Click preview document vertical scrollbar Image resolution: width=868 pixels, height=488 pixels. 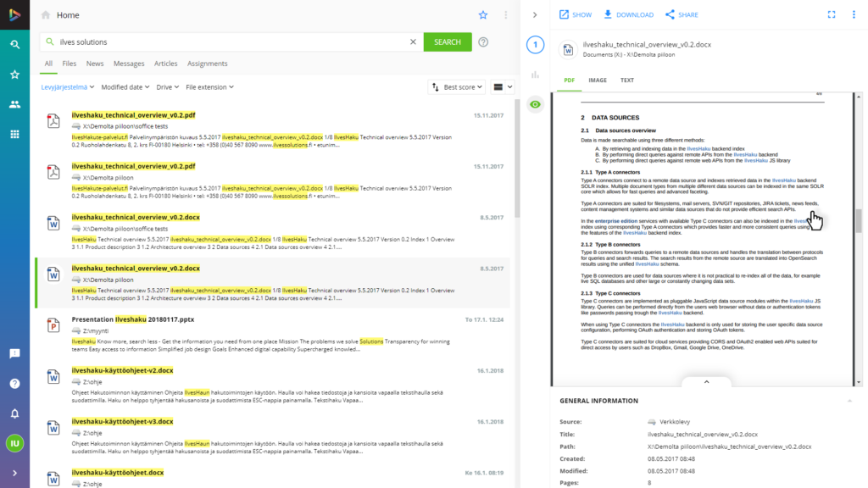tap(859, 221)
